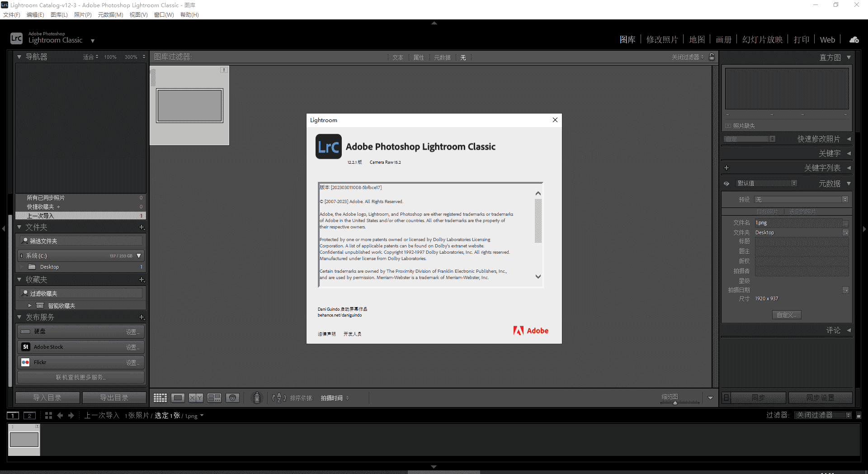Open Compare view
Viewport: 868px width, 474px height.
195,398
